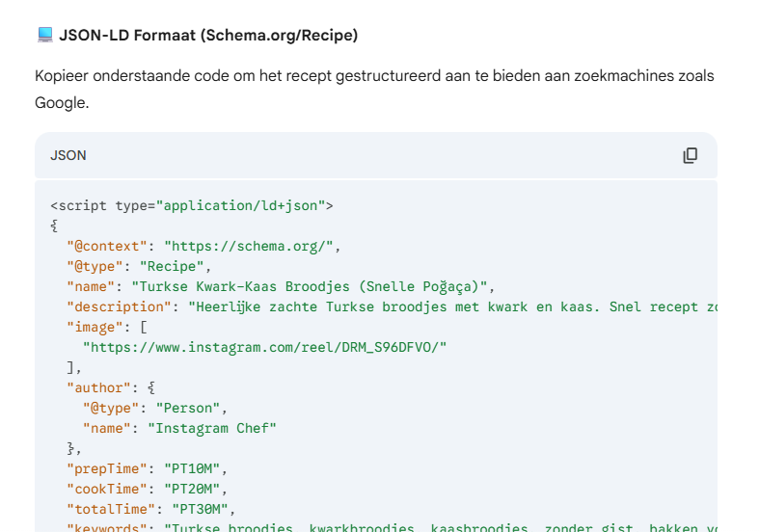The height and width of the screenshot is (532, 759).
Task: Click the word Google in the intro paragraph
Action: (62, 102)
